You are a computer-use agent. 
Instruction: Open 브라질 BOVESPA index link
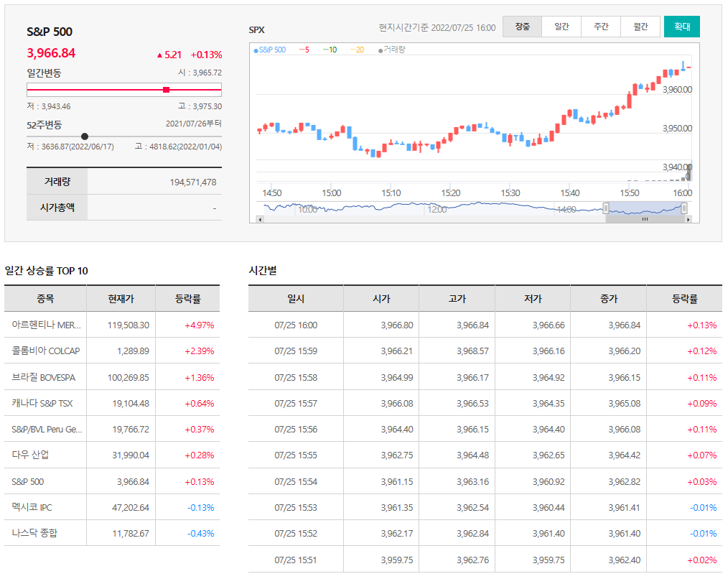pyautogui.click(x=43, y=377)
